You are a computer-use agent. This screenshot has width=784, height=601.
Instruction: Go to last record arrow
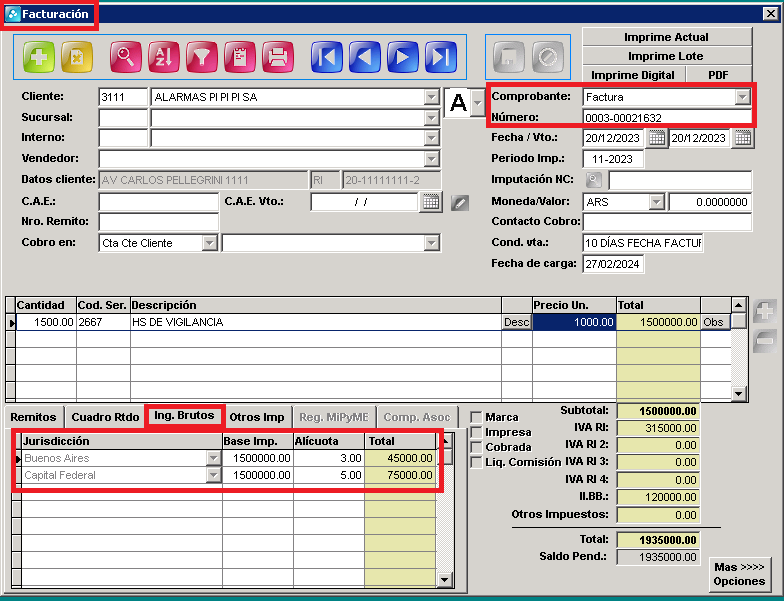(x=440, y=57)
